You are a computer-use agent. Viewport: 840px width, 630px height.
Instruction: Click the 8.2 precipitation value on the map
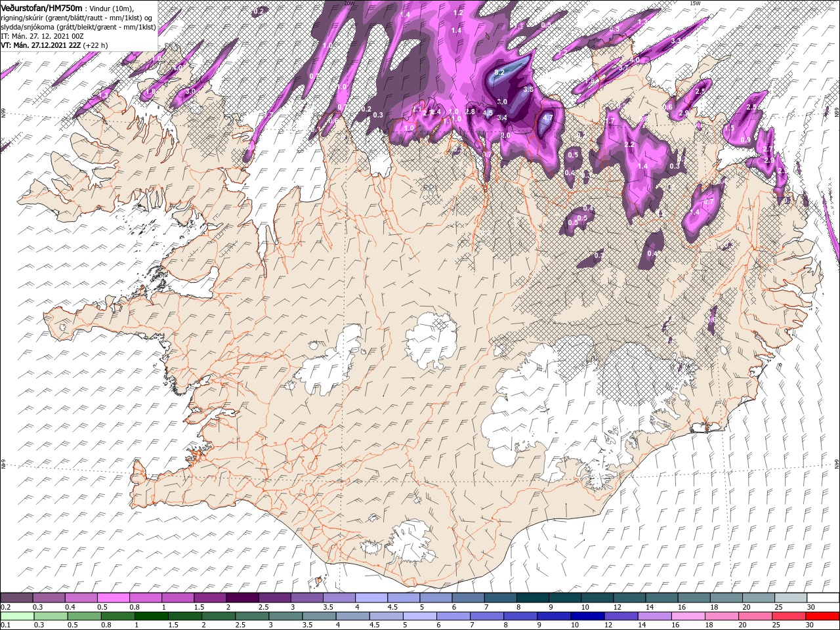click(499, 72)
